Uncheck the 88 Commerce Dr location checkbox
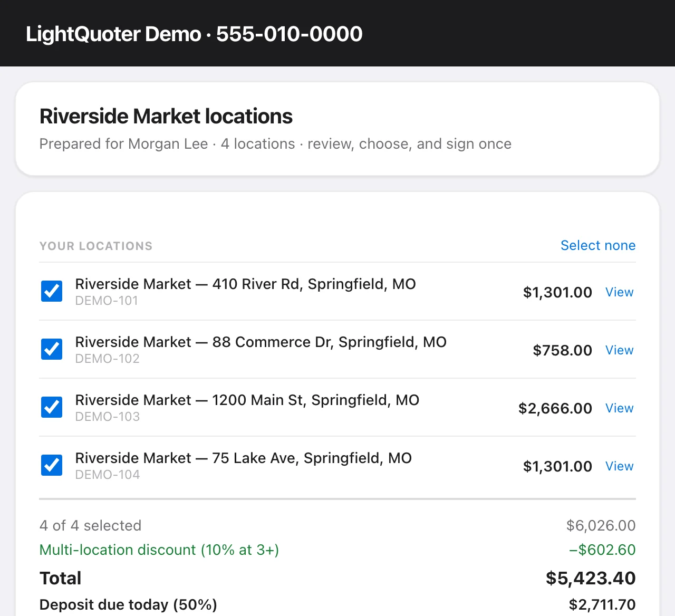The height and width of the screenshot is (616, 675). [52, 349]
